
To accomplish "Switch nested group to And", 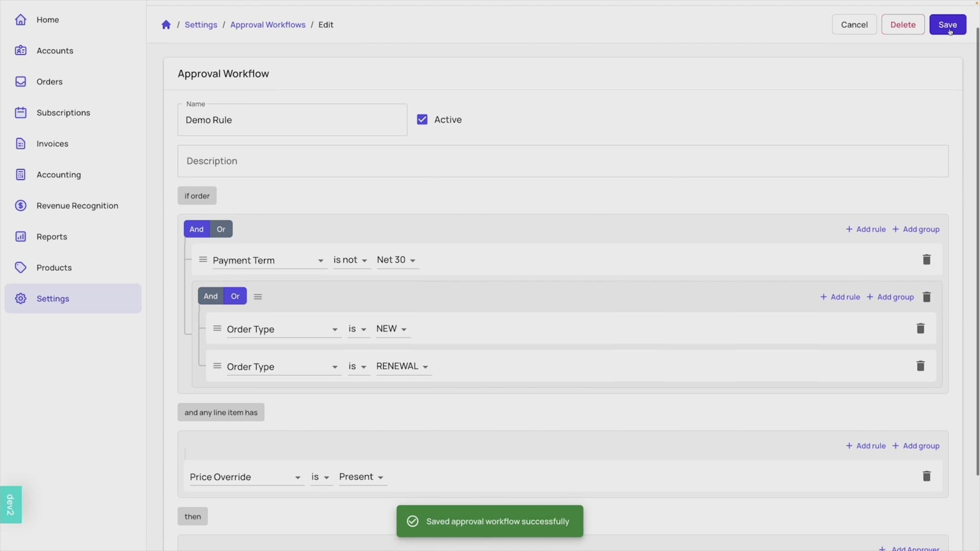I will click(211, 296).
